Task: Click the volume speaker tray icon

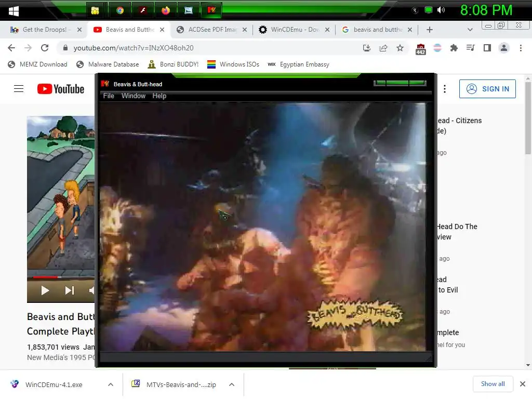Action: 441,10
